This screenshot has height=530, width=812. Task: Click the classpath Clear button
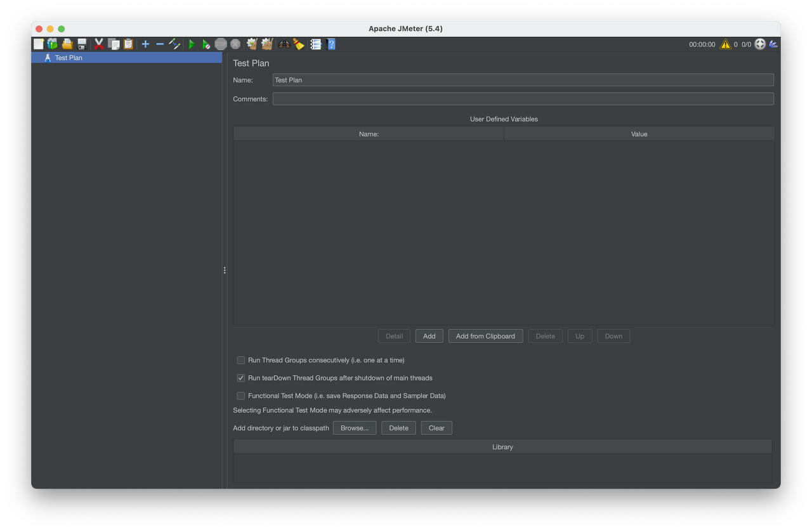pyautogui.click(x=436, y=428)
